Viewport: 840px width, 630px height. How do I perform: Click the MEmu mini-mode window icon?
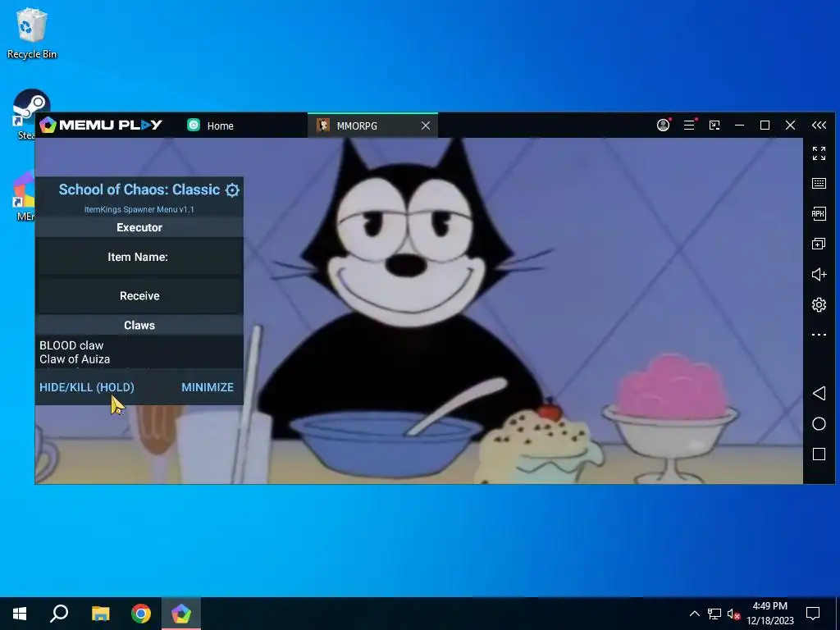click(x=714, y=126)
